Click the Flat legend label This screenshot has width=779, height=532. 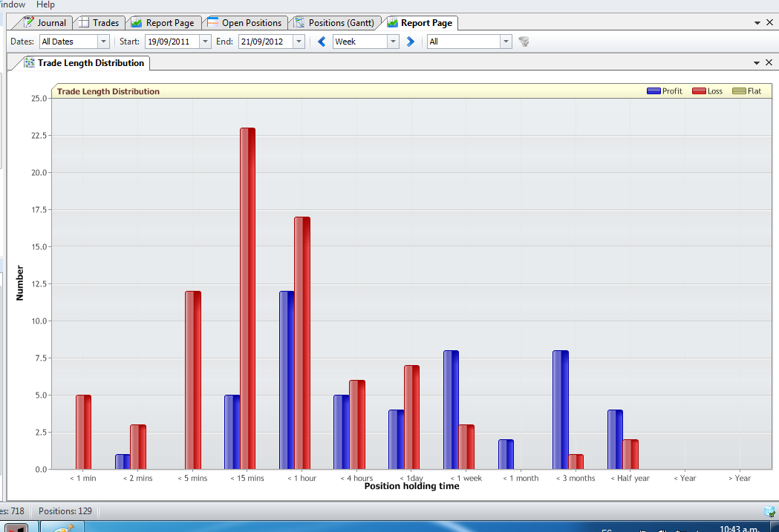click(x=754, y=91)
